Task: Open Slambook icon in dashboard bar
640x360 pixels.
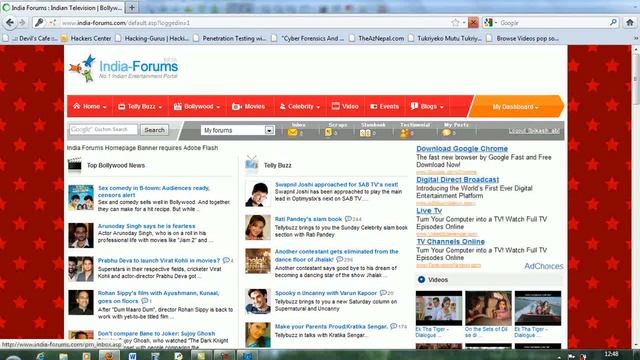Action: (365, 133)
